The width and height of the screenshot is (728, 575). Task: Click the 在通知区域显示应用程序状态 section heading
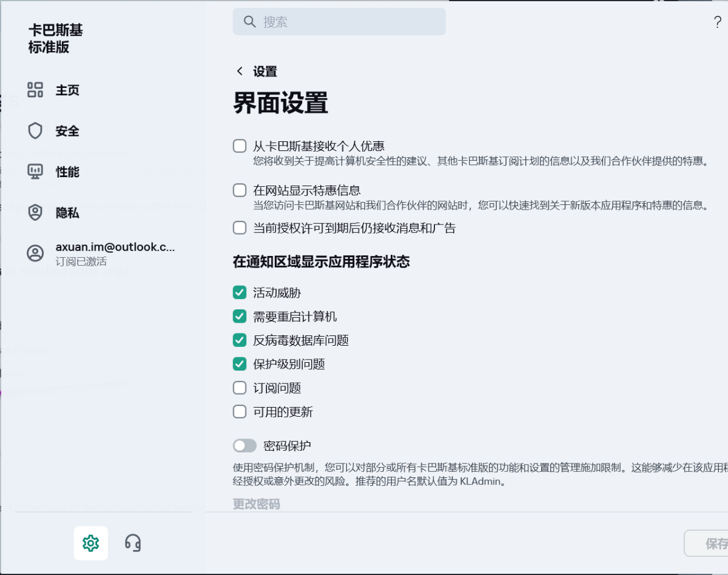coord(322,261)
